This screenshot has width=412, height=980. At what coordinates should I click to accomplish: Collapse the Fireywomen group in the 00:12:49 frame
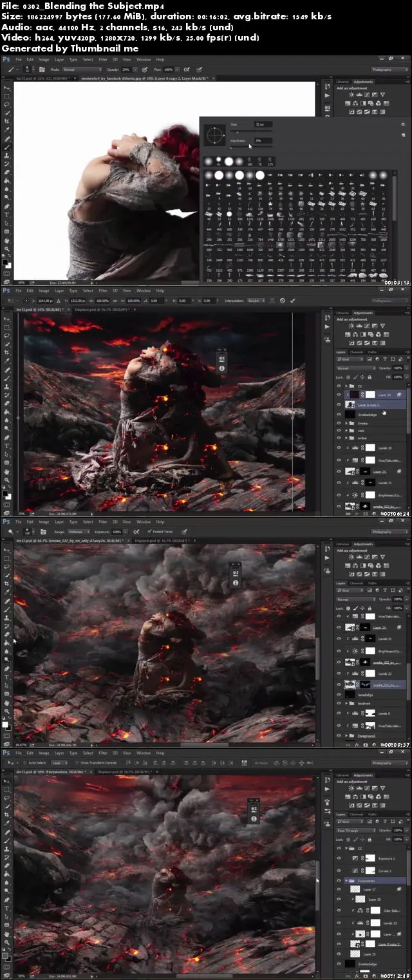(346, 881)
